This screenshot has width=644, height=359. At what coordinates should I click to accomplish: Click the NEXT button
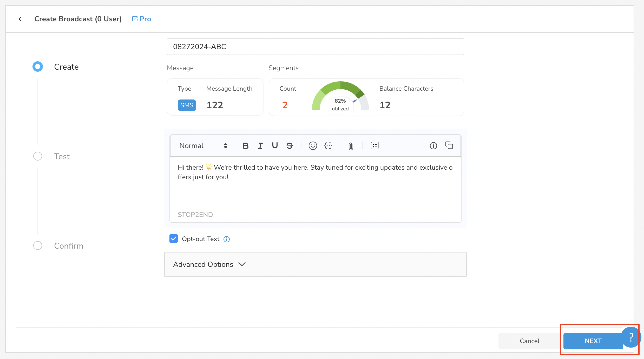click(x=593, y=341)
